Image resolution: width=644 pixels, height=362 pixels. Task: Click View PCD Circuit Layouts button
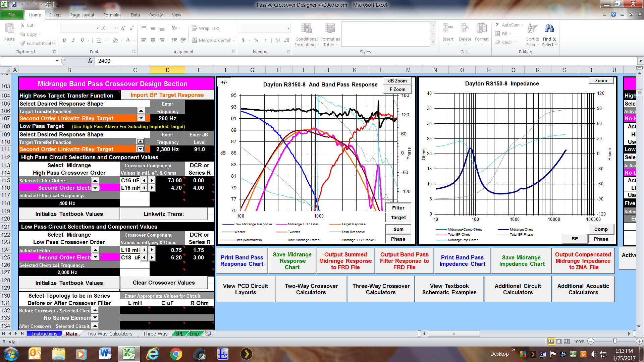(246, 289)
